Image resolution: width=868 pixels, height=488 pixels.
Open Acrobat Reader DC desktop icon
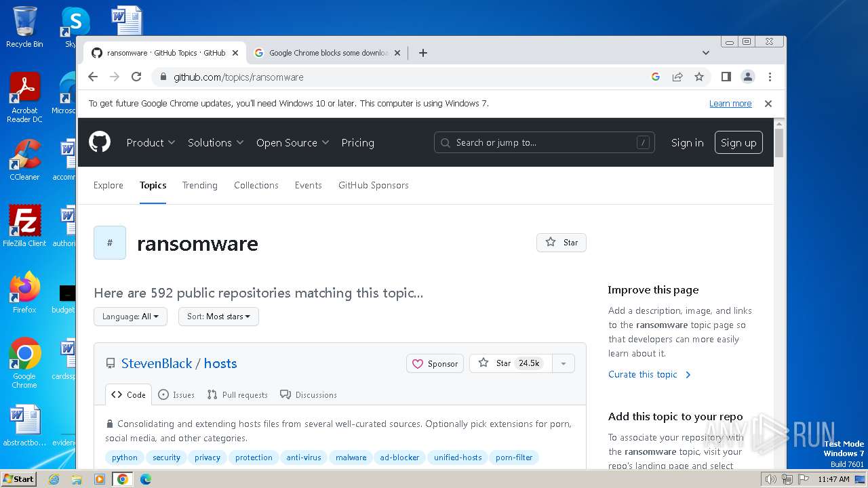[x=24, y=98]
